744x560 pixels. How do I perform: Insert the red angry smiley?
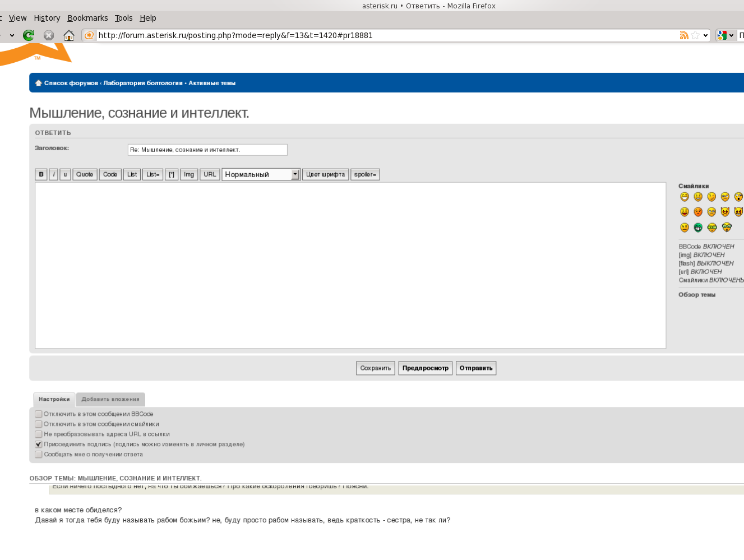point(698,212)
